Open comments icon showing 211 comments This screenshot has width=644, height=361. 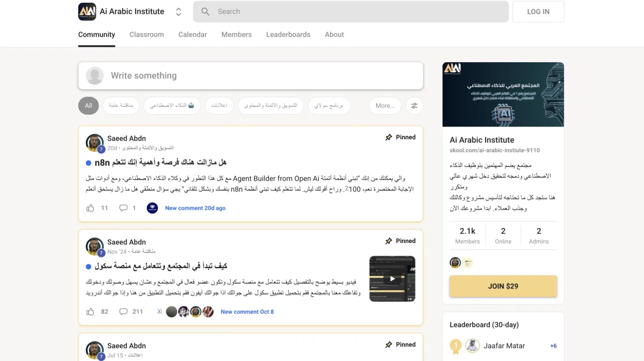(x=123, y=311)
